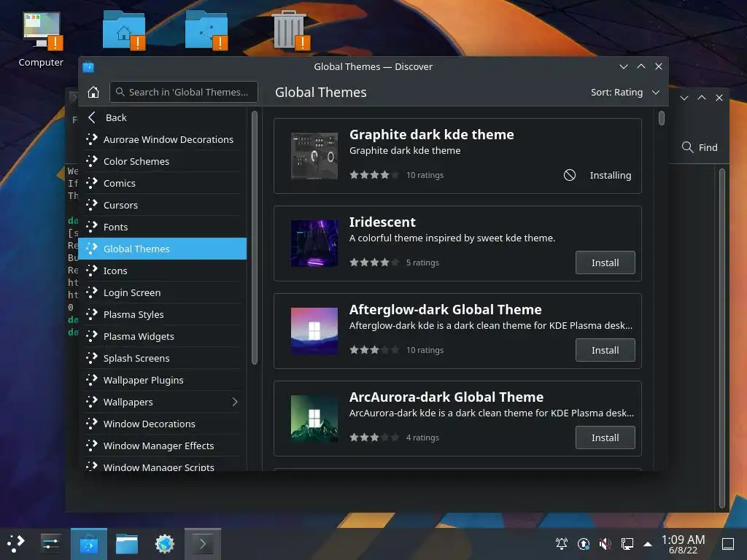Viewport: 747px width, 560px height.
Task: Click the Find magnifier in background window
Action: point(687,147)
